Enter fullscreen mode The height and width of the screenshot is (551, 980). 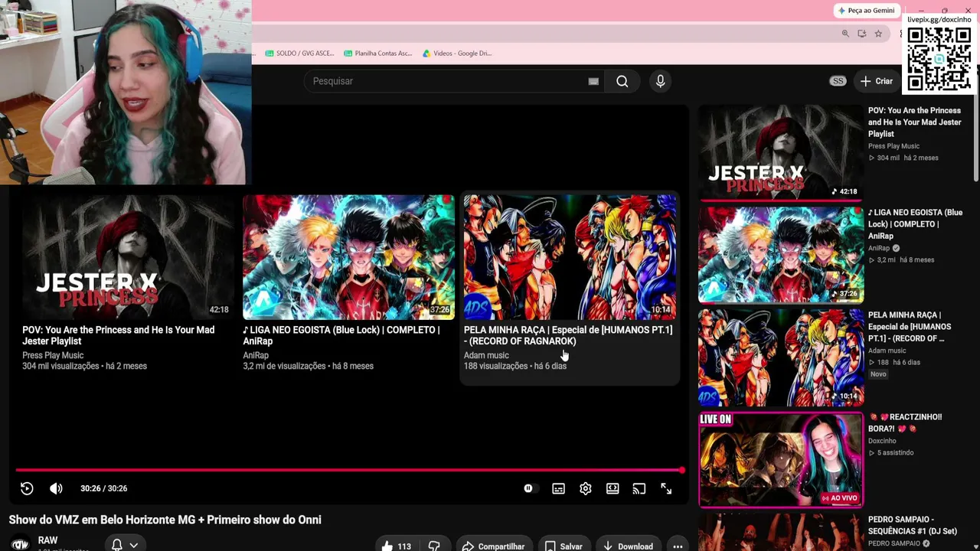coord(666,488)
